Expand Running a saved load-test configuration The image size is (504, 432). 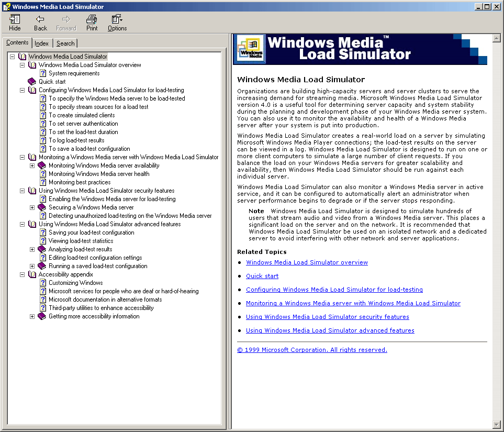point(32,266)
